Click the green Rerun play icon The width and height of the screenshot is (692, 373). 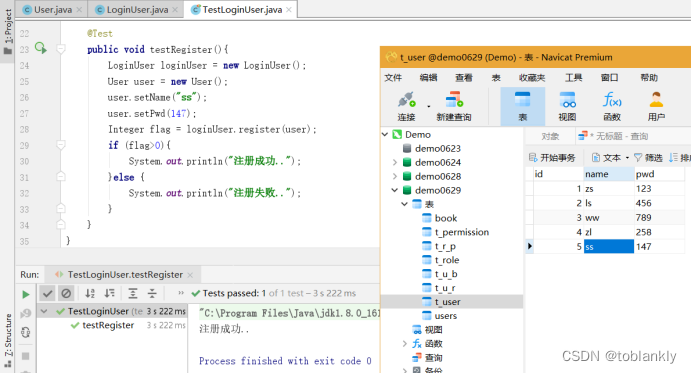point(26,294)
